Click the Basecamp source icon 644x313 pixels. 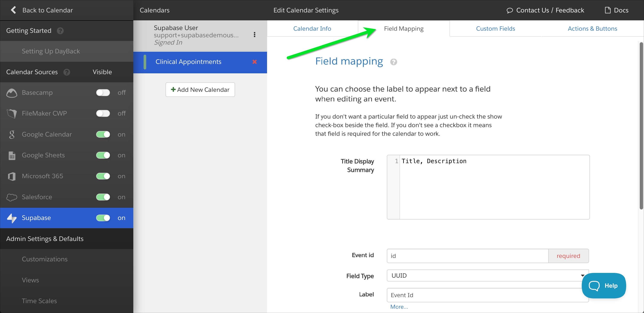(12, 93)
